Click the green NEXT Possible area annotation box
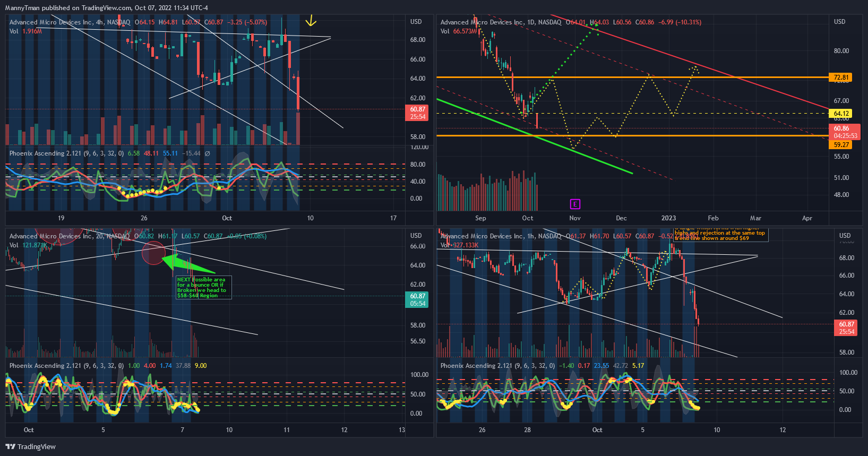The width and height of the screenshot is (868, 456). click(x=204, y=287)
